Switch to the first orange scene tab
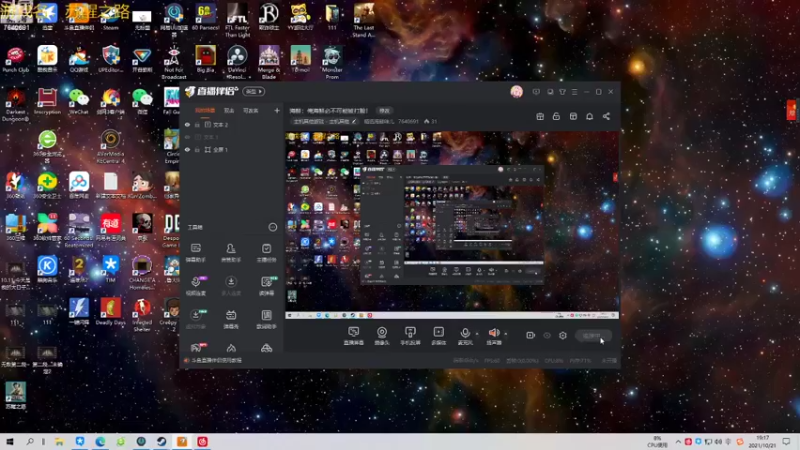The image size is (800, 450). tap(205, 110)
